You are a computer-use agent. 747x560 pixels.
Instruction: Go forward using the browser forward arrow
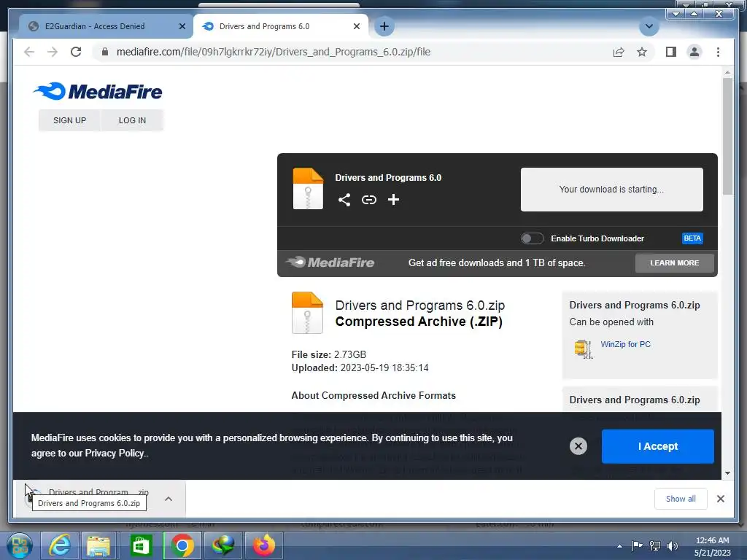(x=53, y=52)
